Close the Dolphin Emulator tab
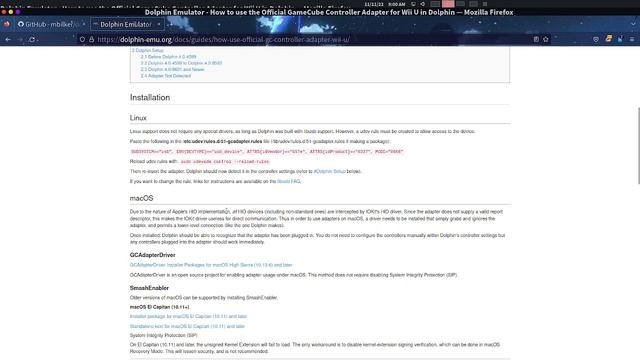 point(159,24)
